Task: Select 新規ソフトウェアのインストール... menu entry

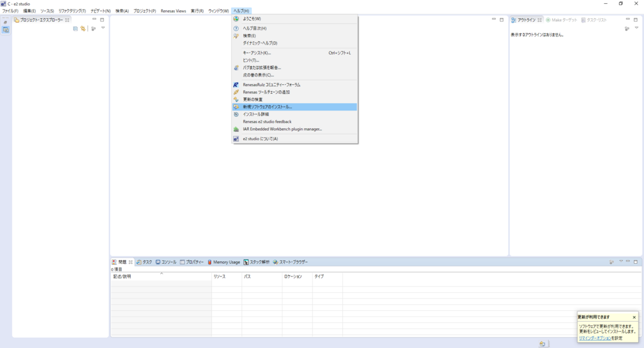Action: click(x=294, y=107)
